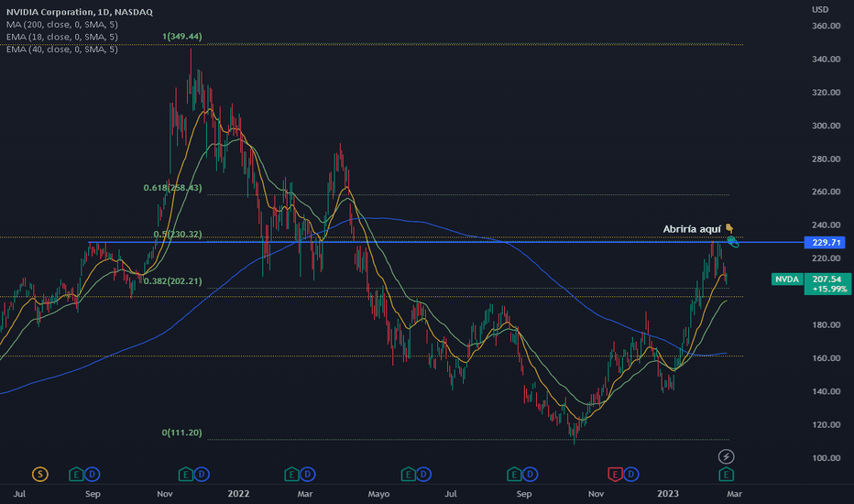Click the Fibonacci 0.5(230.32) level label

point(178,235)
